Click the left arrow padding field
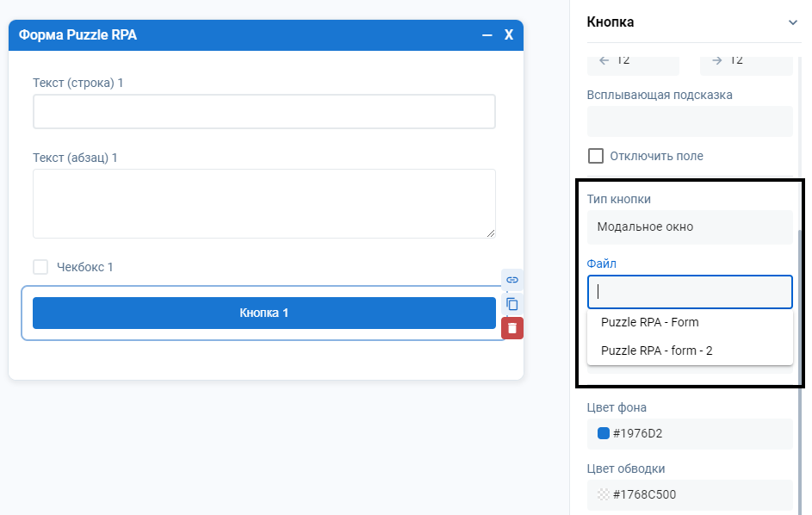The image size is (812, 515). (633, 60)
